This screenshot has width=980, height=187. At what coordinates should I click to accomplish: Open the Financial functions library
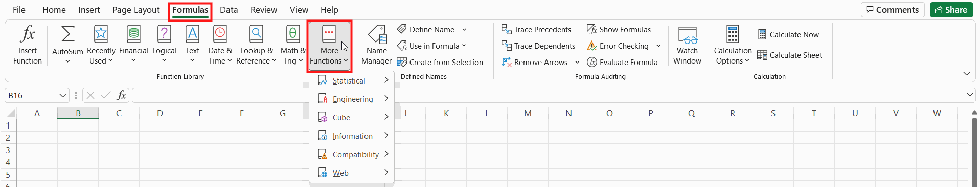click(x=133, y=45)
